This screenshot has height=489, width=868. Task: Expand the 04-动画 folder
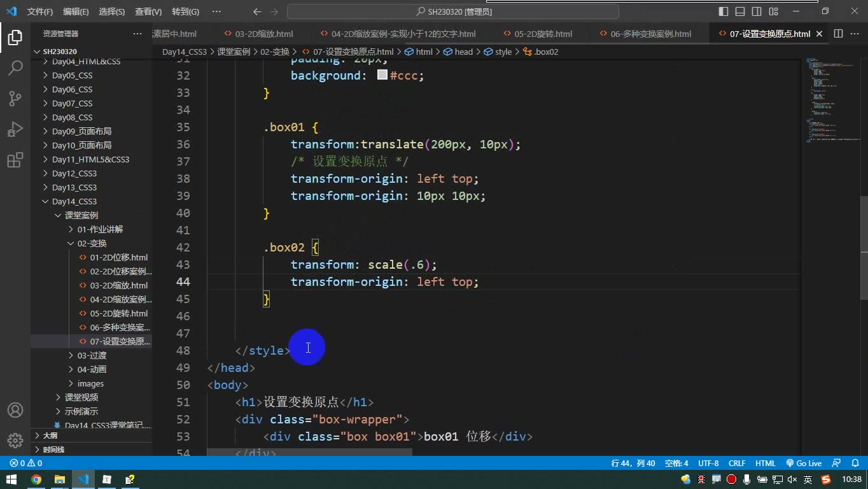(92, 369)
